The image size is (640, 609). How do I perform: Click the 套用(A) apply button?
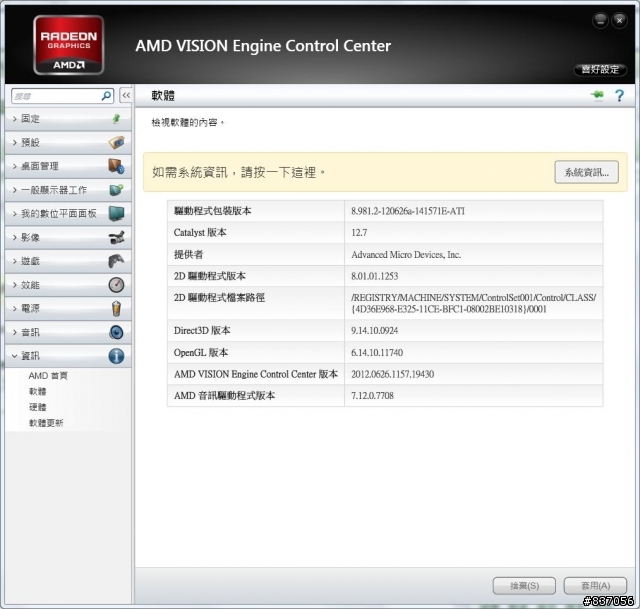tap(596, 586)
